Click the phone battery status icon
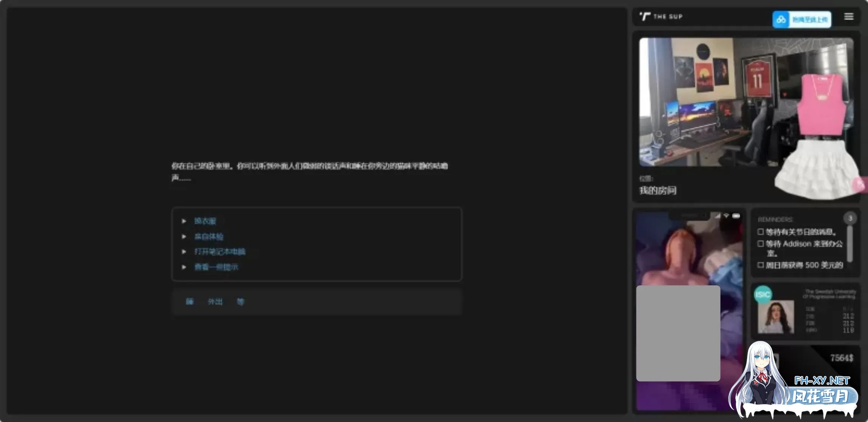Viewport: 868px width, 422px height. coord(736,216)
